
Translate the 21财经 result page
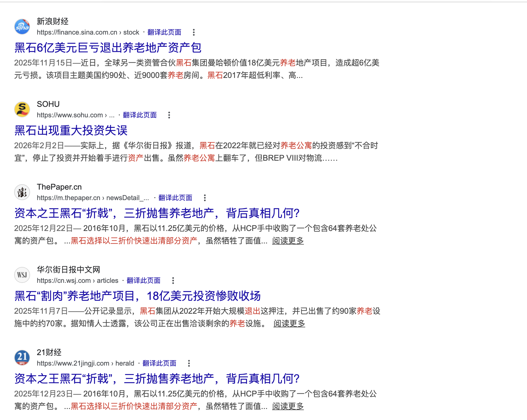[160, 363]
